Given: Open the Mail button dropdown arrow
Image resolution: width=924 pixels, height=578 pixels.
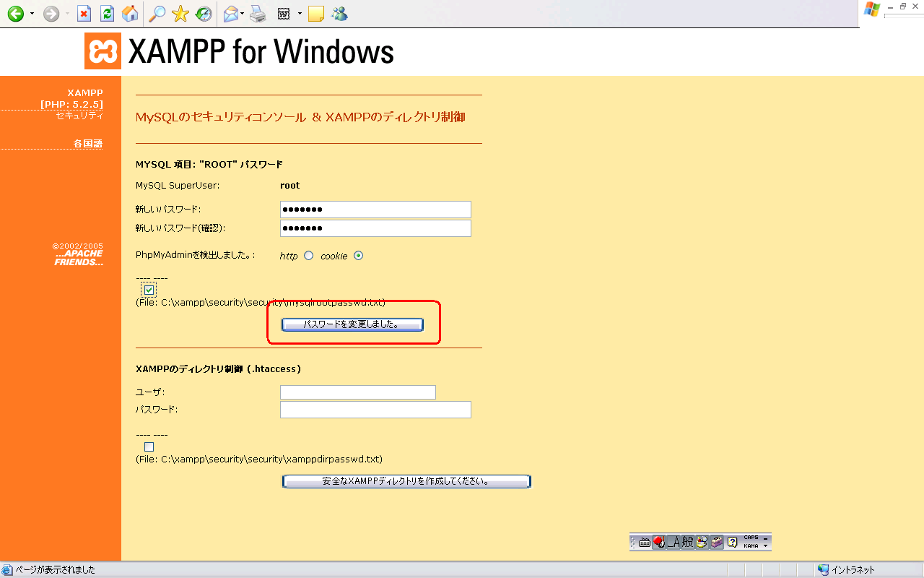Looking at the screenshot, I should [243, 14].
